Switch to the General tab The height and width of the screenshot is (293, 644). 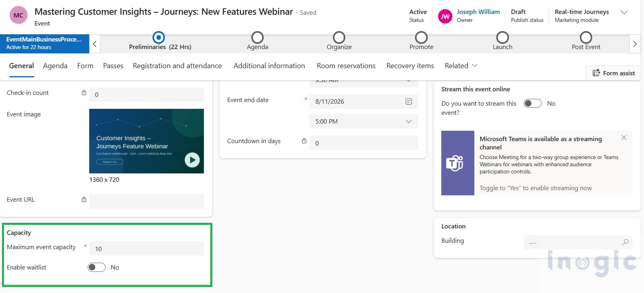(x=22, y=66)
